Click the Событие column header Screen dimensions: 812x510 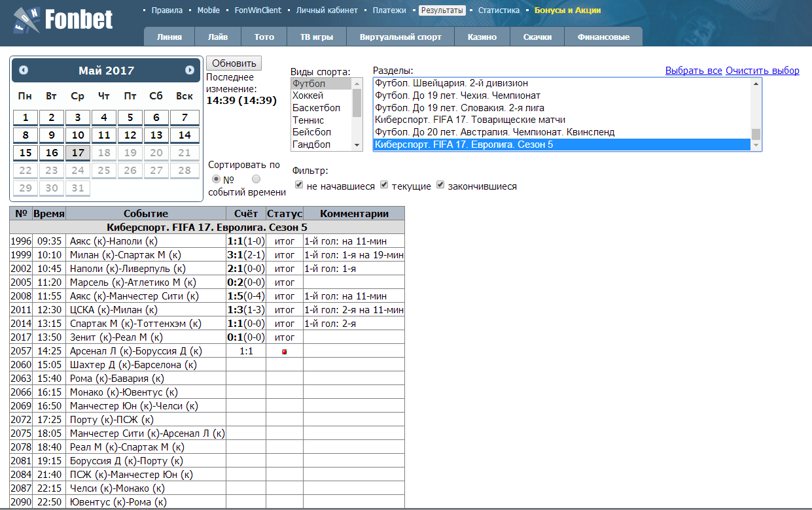pos(146,214)
